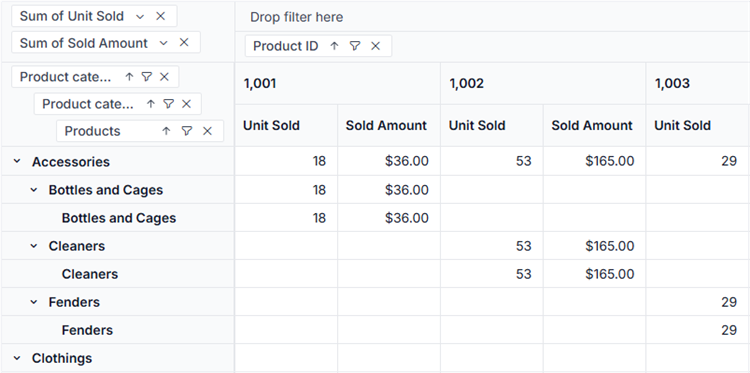Click Sold Amount header under 1,002

point(595,126)
